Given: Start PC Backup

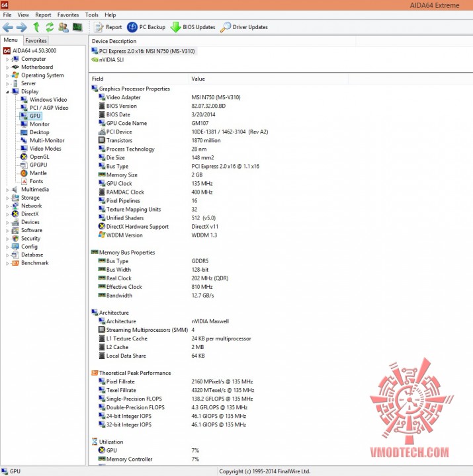Looking at the screenshot, I should [x=146, y=27].
